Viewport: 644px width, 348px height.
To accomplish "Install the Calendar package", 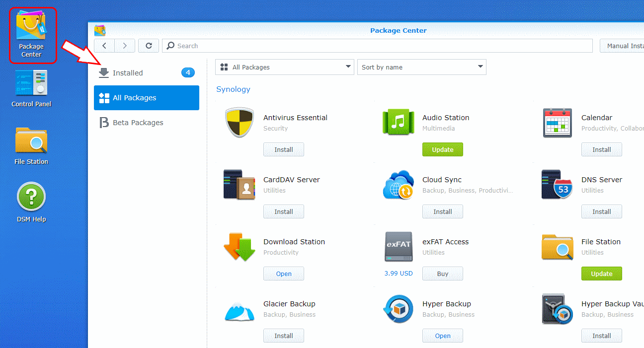I will point(602,149).
